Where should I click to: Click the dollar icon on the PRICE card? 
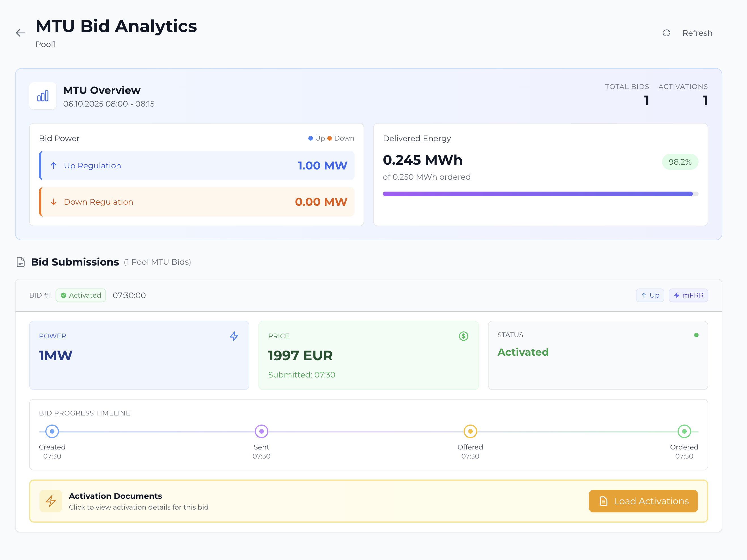click(x=463, y=336)
